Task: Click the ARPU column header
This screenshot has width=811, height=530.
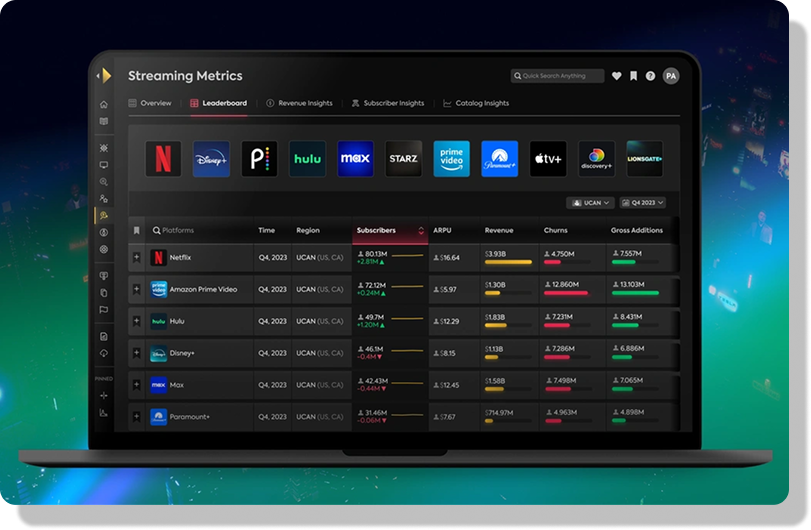Action: 442,231
